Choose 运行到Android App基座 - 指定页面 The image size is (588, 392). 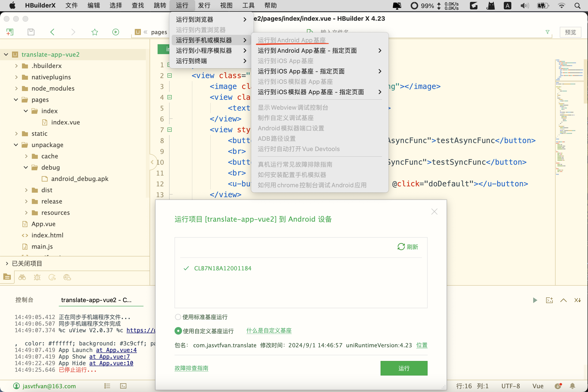point(320,51)
